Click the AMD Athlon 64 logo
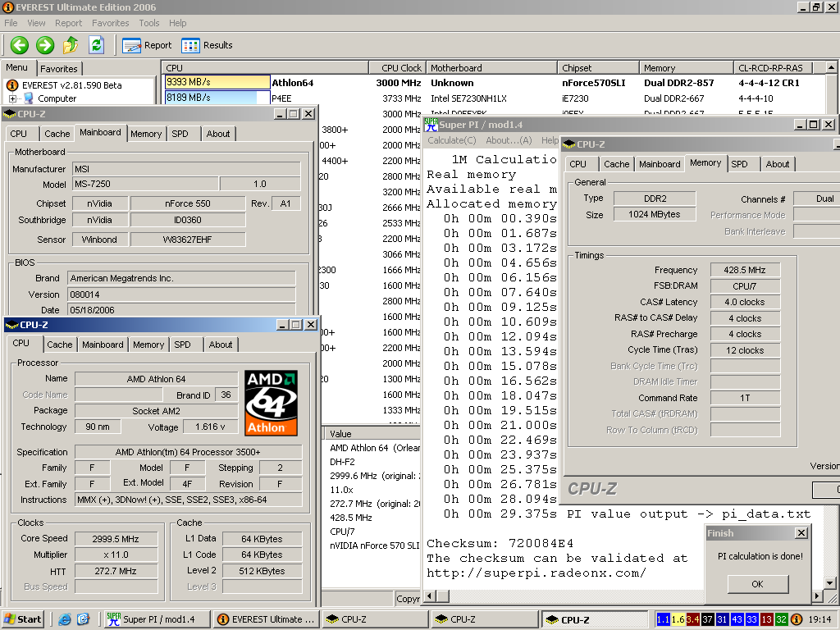This screenshot has width=840, height=630. click(x=271, y=402)
